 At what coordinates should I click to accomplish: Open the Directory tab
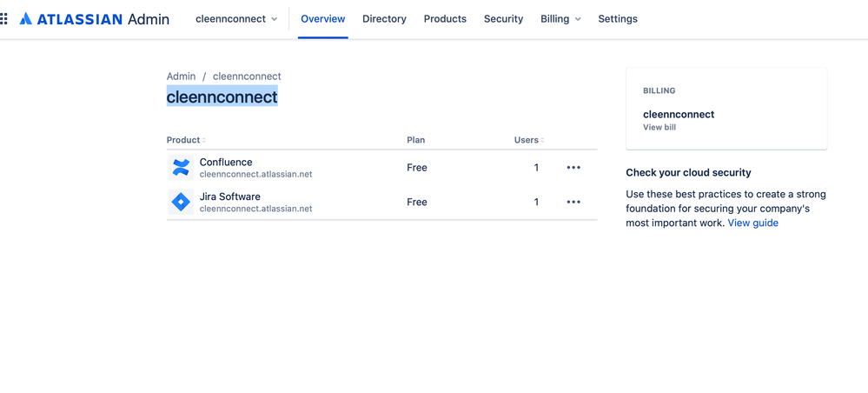[x=384, y=18]
